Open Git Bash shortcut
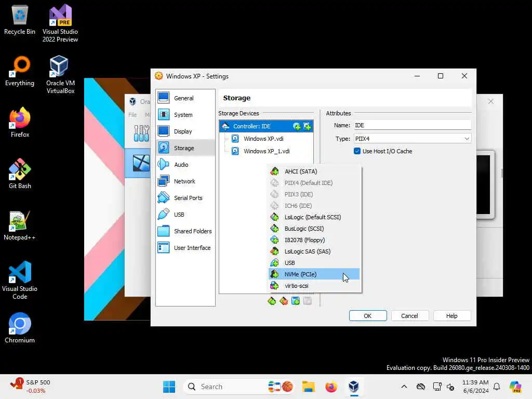532x399 pixels. click(20, 174)
